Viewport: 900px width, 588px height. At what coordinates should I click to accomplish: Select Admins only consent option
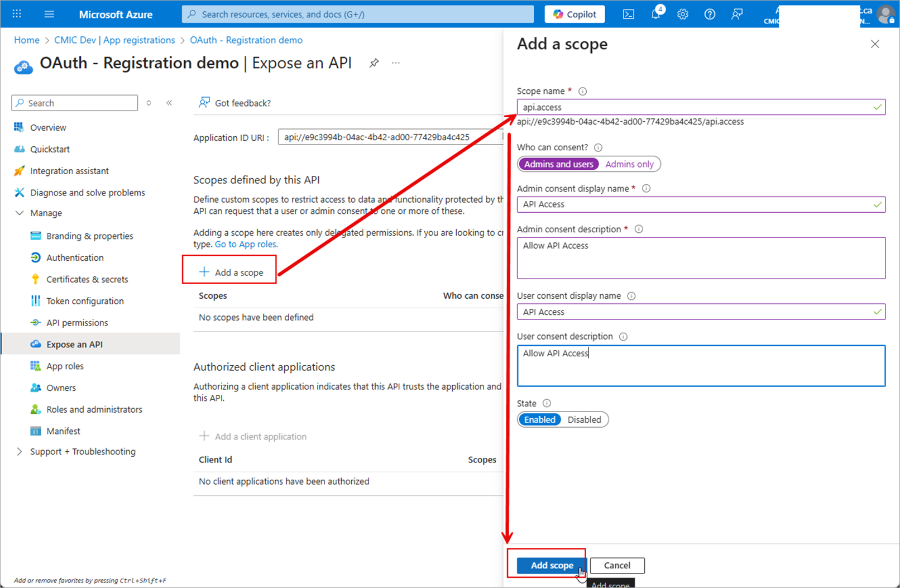629,164
